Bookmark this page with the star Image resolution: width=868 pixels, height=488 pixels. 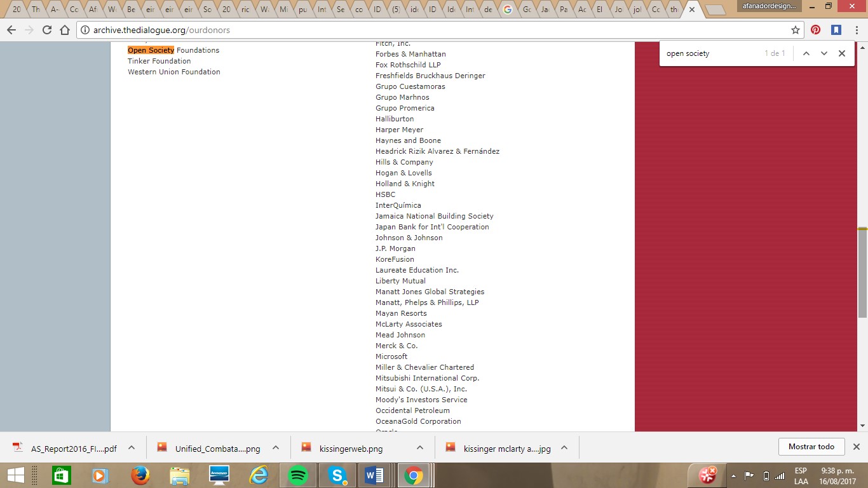(x=795, y=30)
